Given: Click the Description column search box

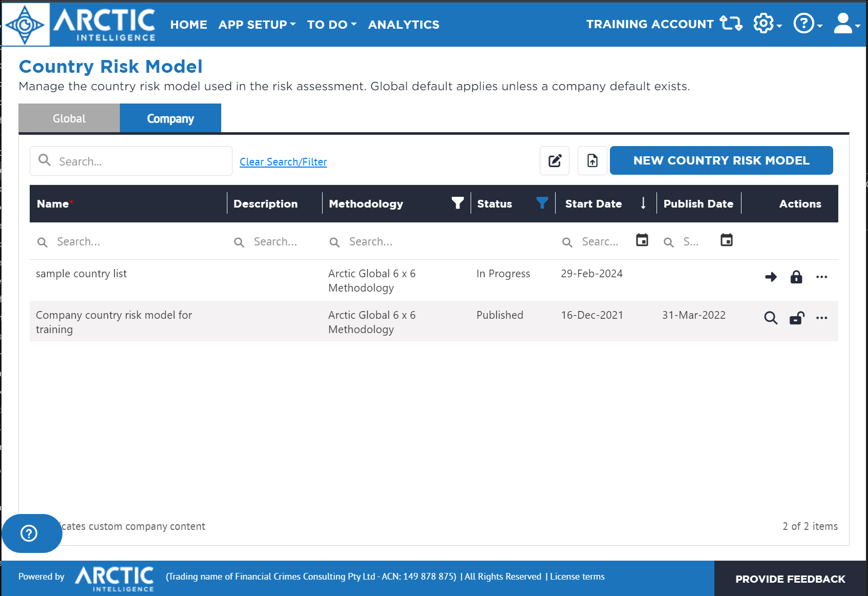Looking at the screenshot, I should tap(274, 241).
